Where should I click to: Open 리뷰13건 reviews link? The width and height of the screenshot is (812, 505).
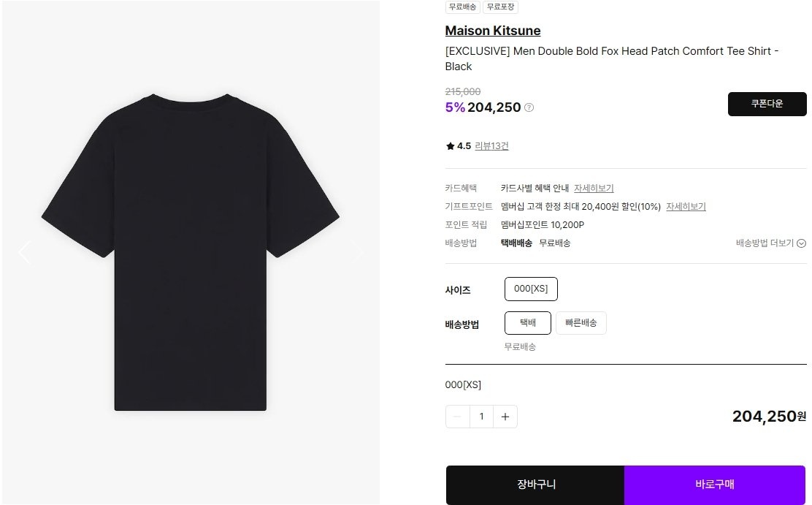[x=491, y=146]
